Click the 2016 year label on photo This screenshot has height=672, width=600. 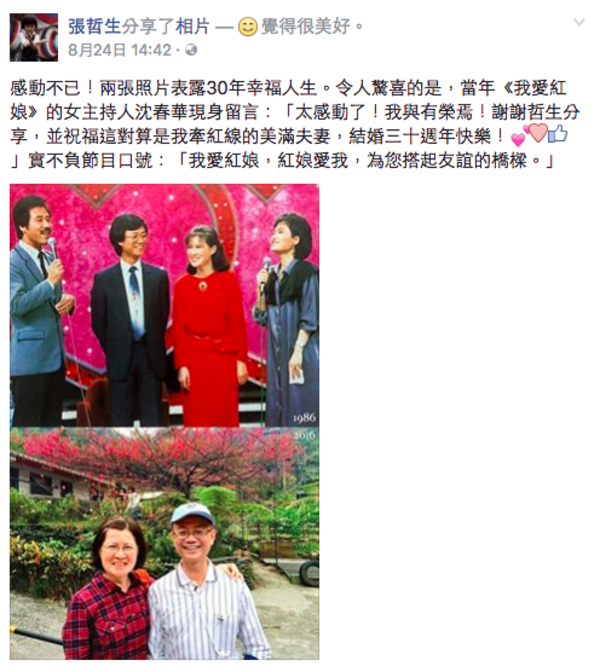point(305,435)
